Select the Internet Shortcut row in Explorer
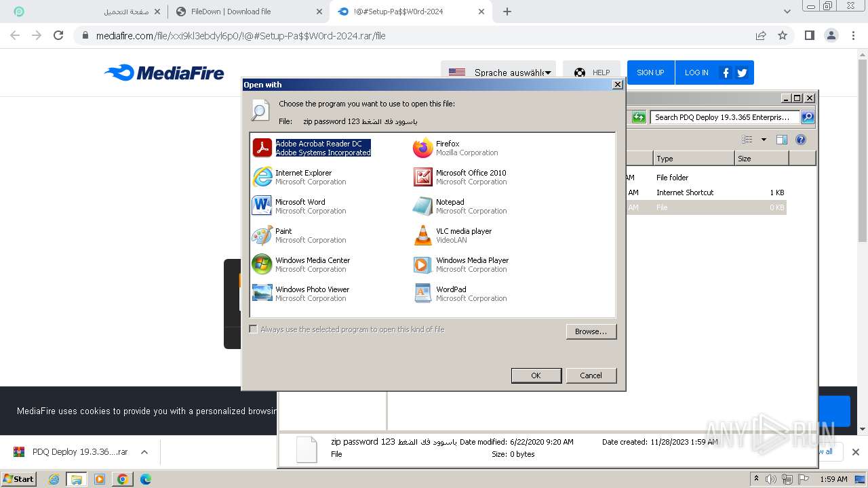The image size is (868, 488). (x=705, y=192)
